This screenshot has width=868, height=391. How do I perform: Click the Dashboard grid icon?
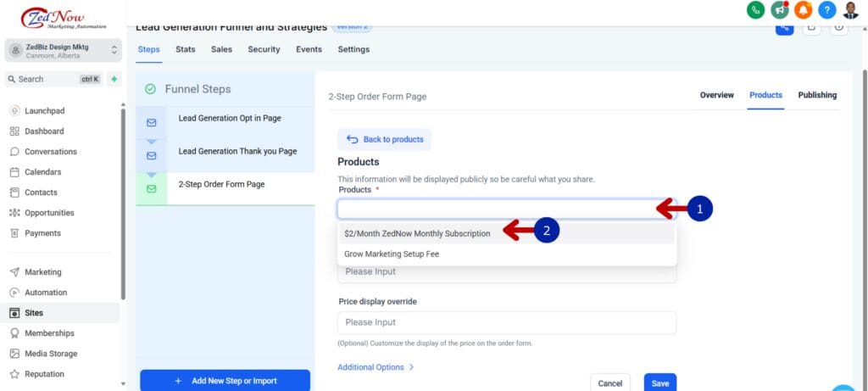(15, 131)
